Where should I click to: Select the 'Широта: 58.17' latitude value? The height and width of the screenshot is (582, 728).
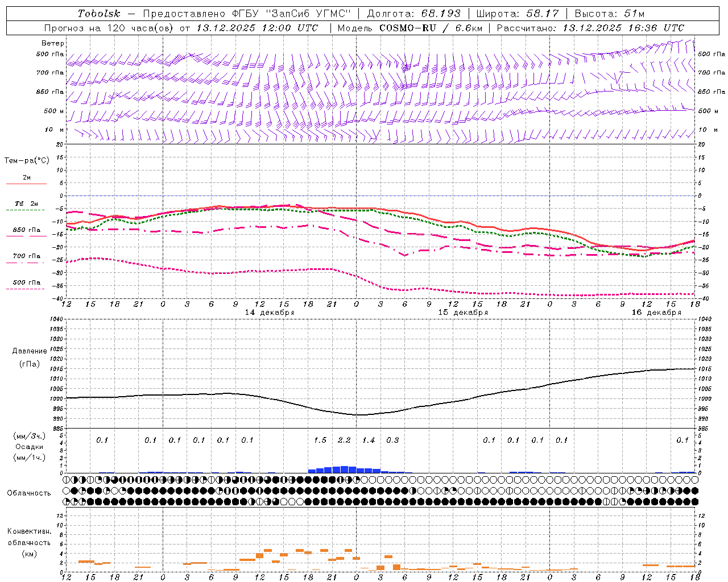click(x=518, y=14)
